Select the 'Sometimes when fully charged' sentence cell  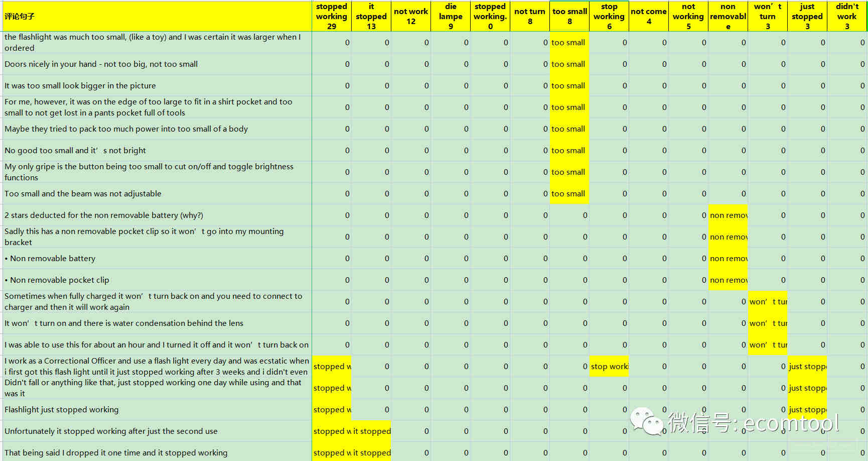pyautogui.click(x=157, y=301)
